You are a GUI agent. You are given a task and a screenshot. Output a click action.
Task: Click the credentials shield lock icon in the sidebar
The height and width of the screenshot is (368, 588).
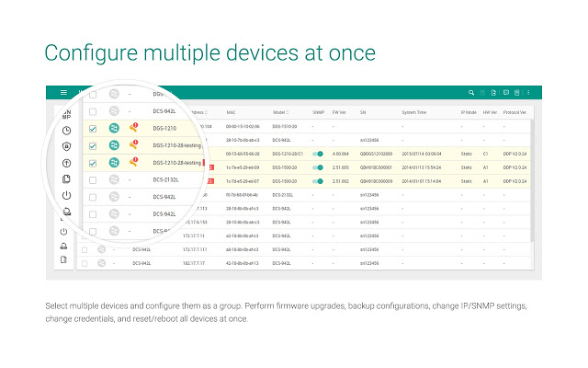pos(66,146)
